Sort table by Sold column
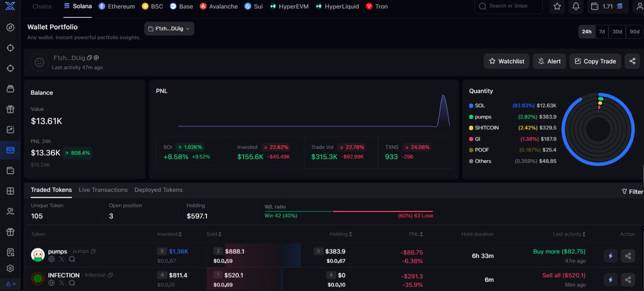The width and height of the screenshot is (644, 291). click(x=214, y=234)
